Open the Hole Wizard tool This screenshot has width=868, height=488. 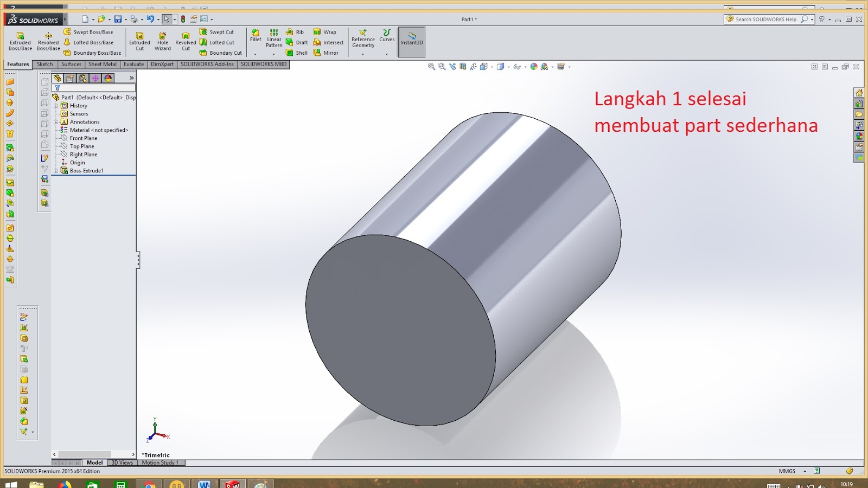pos(163,41)
